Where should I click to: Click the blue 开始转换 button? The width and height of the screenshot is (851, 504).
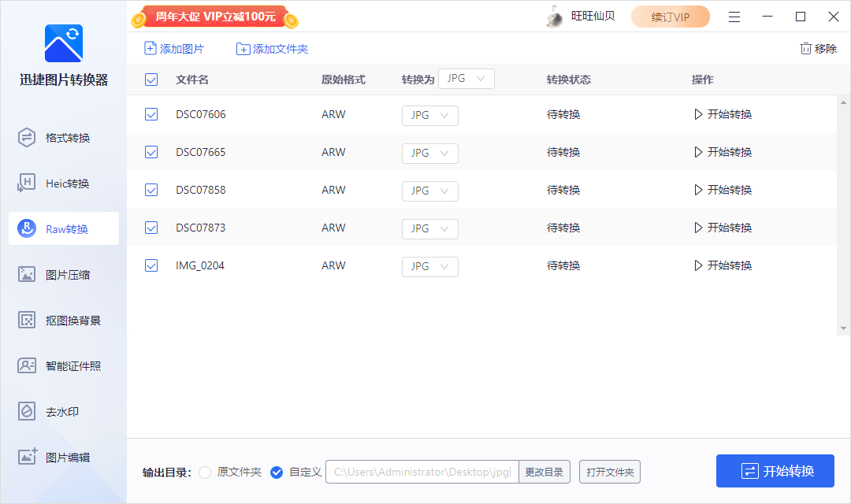775,471
